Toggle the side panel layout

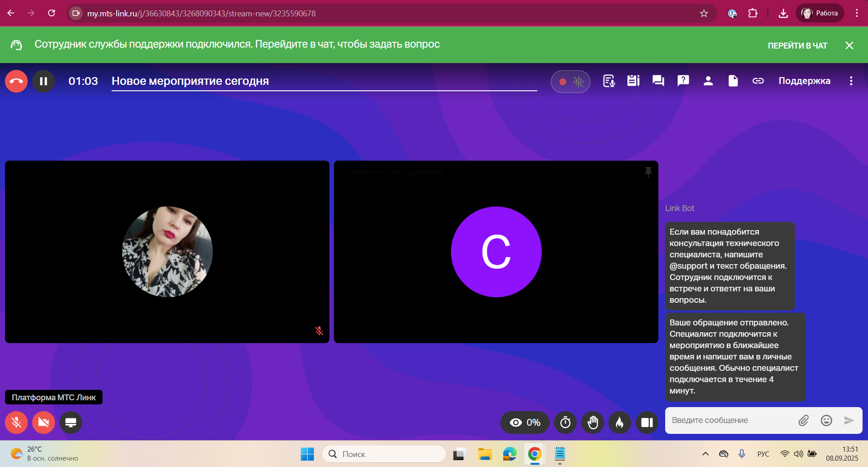click(x=647, y=423)
